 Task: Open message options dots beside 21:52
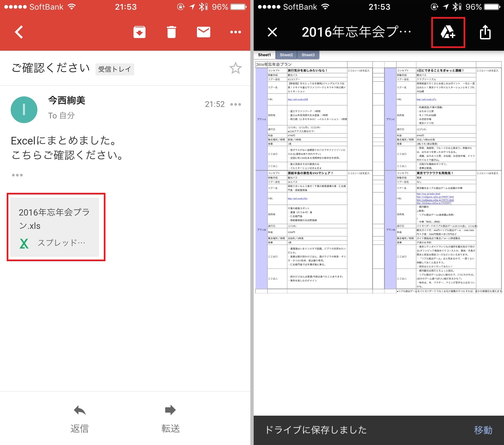(x=235, y=104)
